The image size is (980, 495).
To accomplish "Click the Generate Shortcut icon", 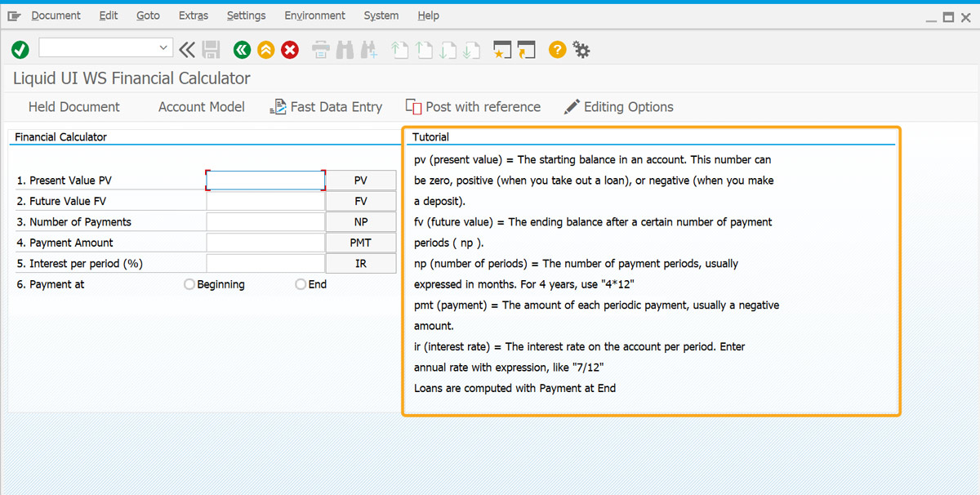I will click(526, 50).
